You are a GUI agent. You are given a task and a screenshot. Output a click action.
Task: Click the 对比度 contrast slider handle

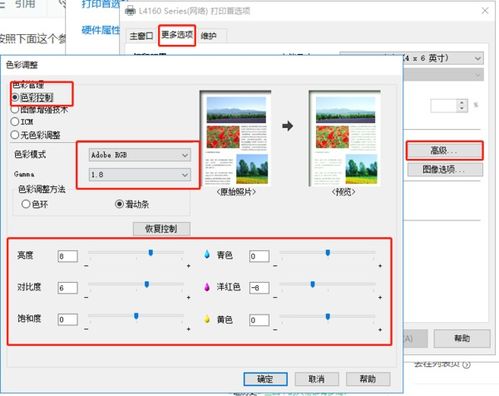(147, 284)
